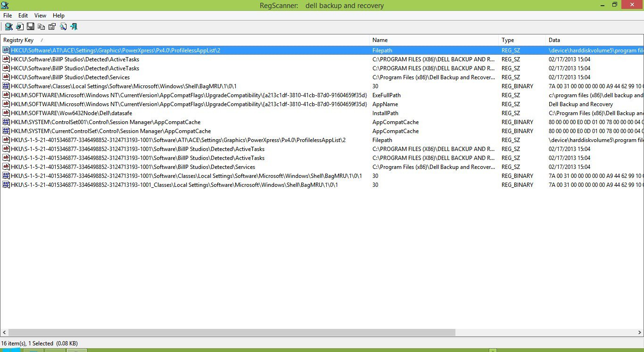Open the Edit menu

[x=23, y=16]
